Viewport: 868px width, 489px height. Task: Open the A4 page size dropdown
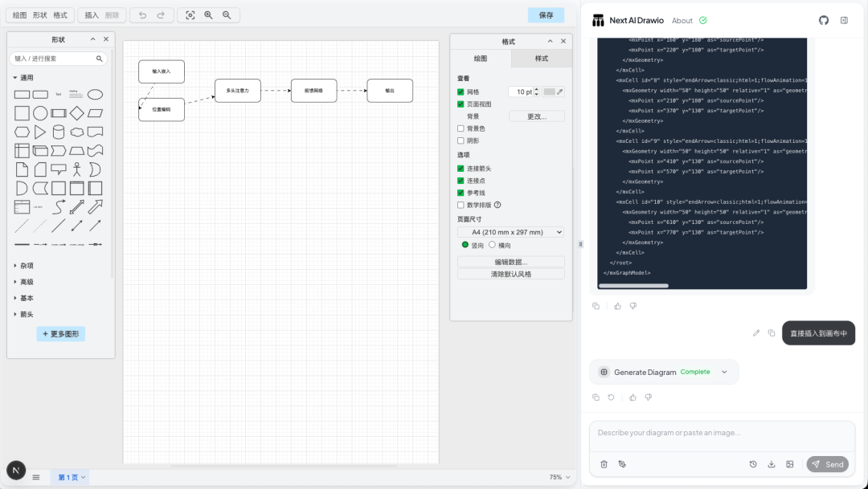510,232
